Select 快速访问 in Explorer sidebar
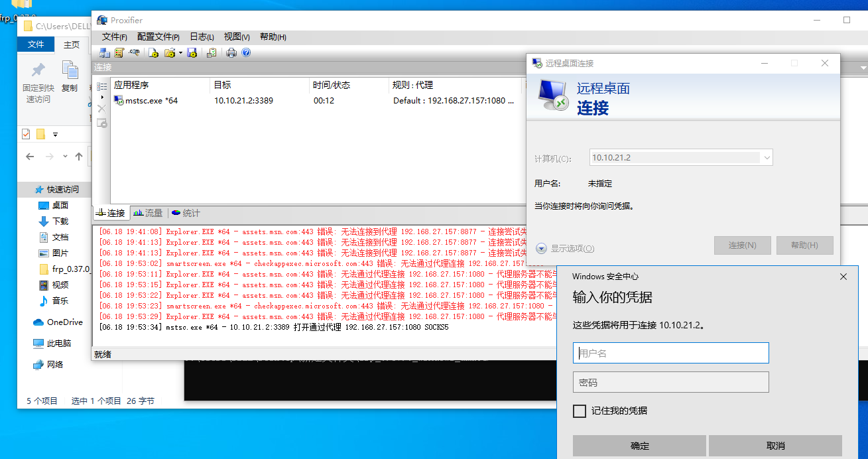The height and width of the screenshot is (459, 868). (56, 190)
